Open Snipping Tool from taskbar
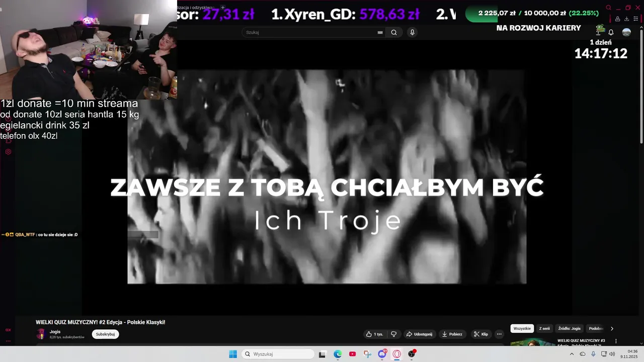 click(x=367, y=354)
